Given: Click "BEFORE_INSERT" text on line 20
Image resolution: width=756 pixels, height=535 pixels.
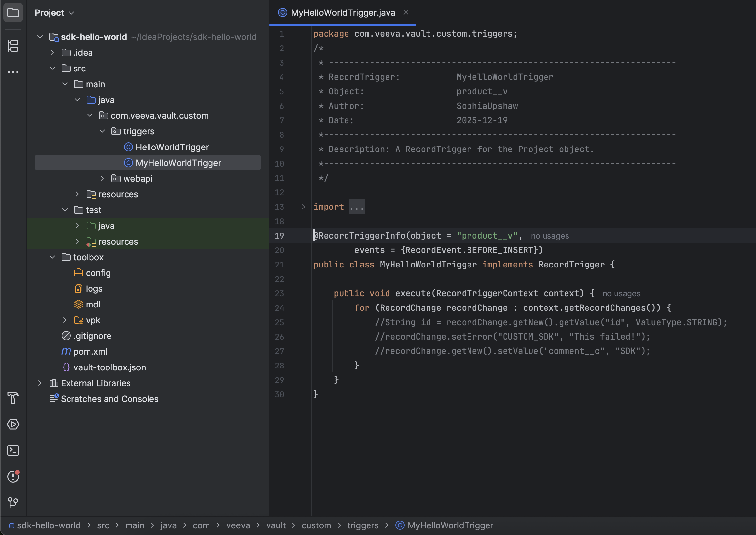Looking at the screenshot, I should [500, 250].
